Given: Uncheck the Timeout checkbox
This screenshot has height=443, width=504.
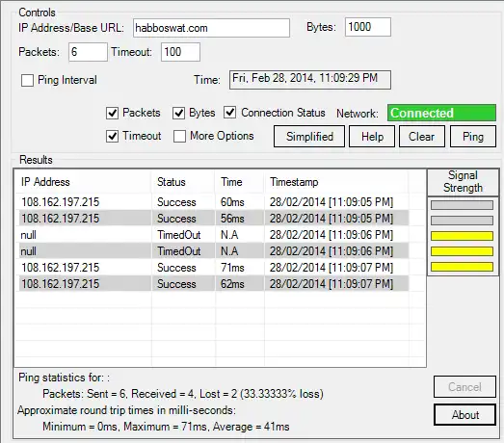Looking at the screenshot, I should click(112, 136).
